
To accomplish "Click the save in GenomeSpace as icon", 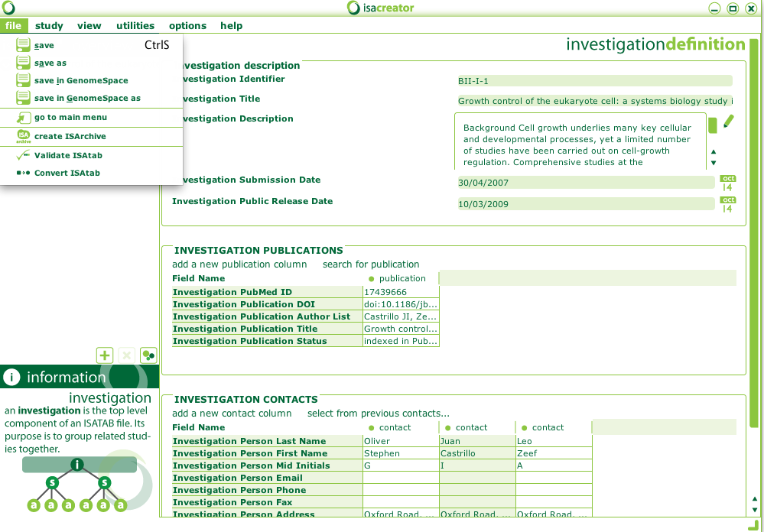I will click(24, 97).
